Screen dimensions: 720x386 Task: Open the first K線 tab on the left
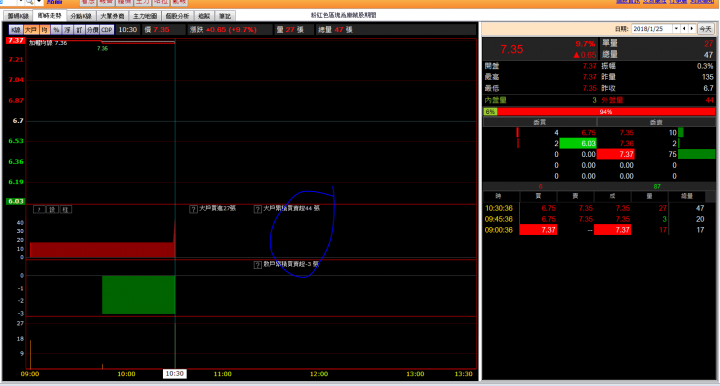pos(18,16)
